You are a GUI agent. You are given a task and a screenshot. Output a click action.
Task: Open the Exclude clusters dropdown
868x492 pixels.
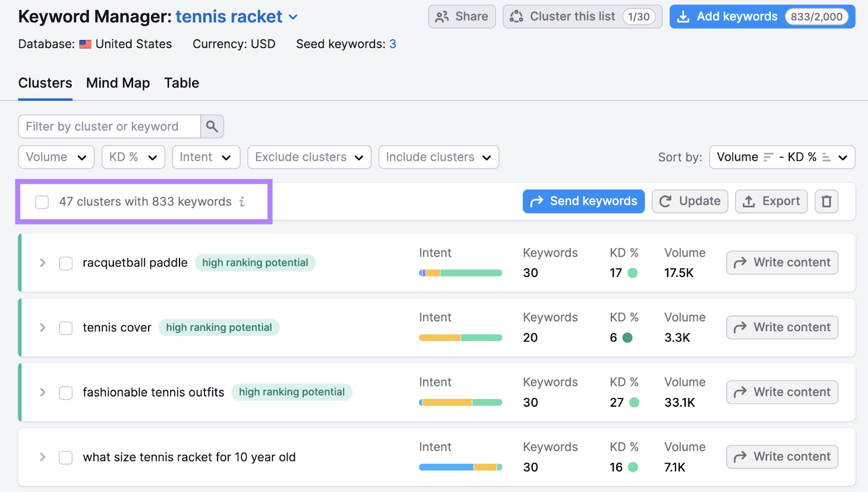(x=309, y=157)
